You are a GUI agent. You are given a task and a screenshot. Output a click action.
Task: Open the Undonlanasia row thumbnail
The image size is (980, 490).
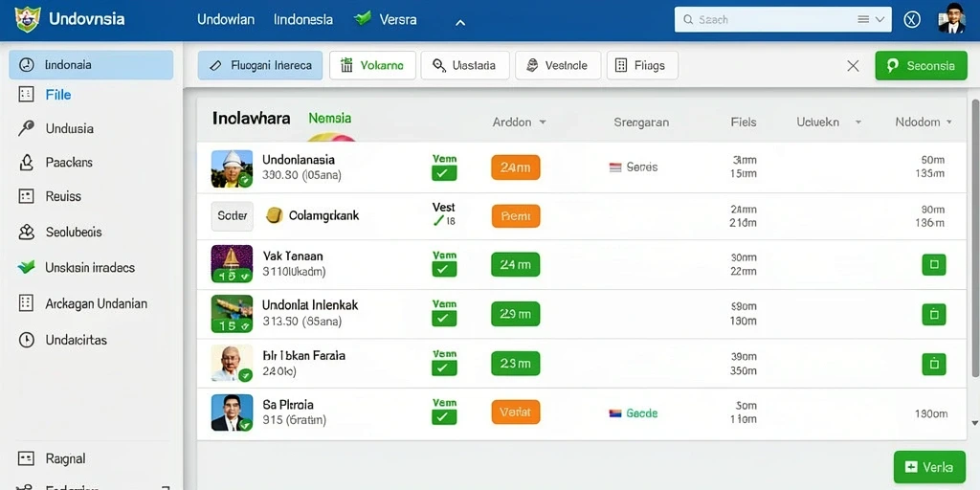pos(232,168)
